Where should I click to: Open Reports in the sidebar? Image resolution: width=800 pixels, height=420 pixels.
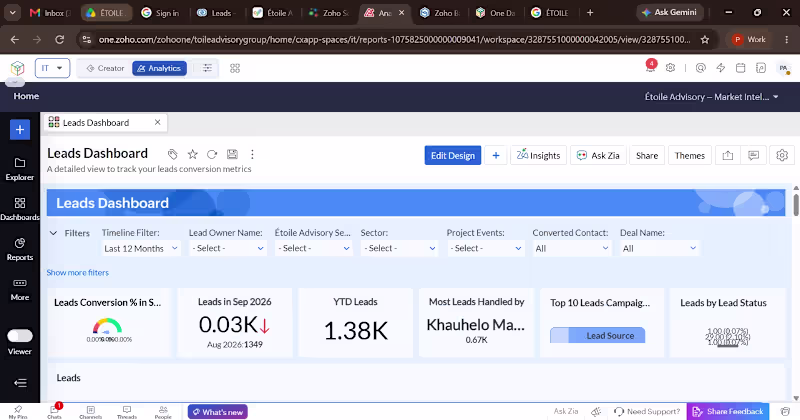(20, 249)
